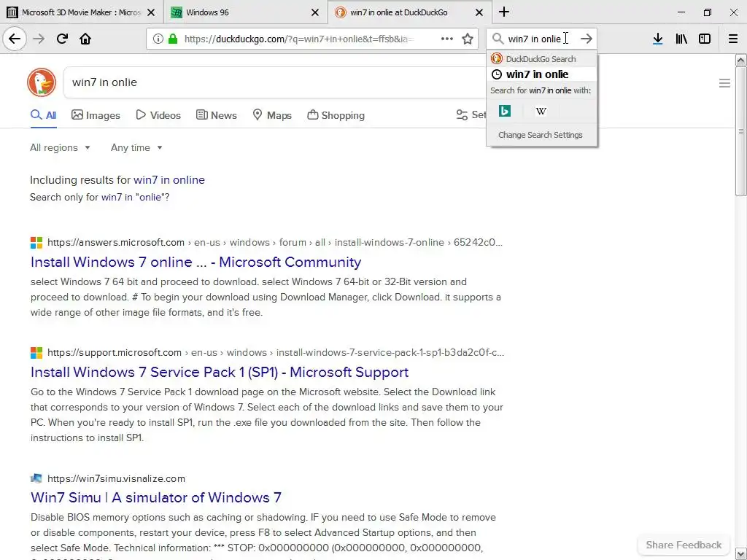Switch to Images results
747x560 pixels.
96,115
